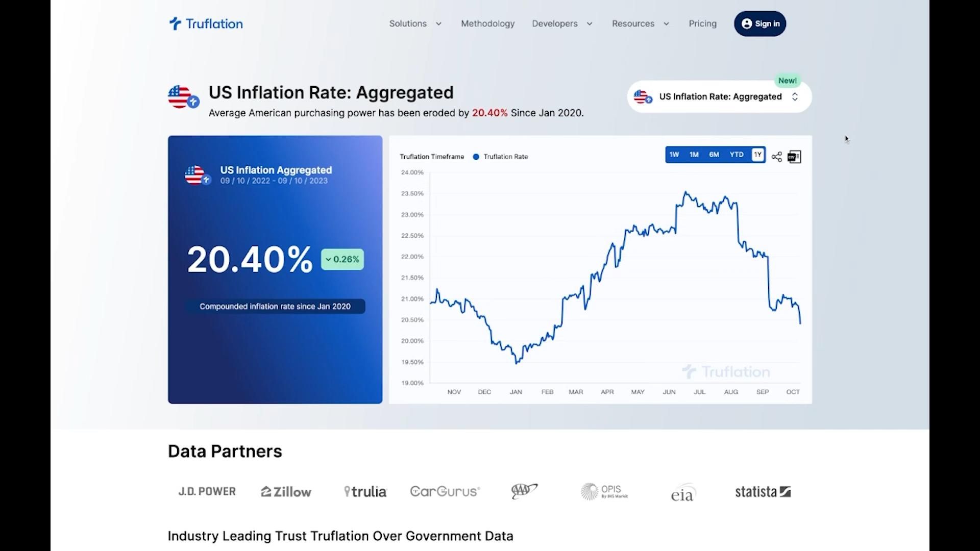980x551 pixels.
Task: Toggle the Truflation Rate legend item
Action: point(500,157)
